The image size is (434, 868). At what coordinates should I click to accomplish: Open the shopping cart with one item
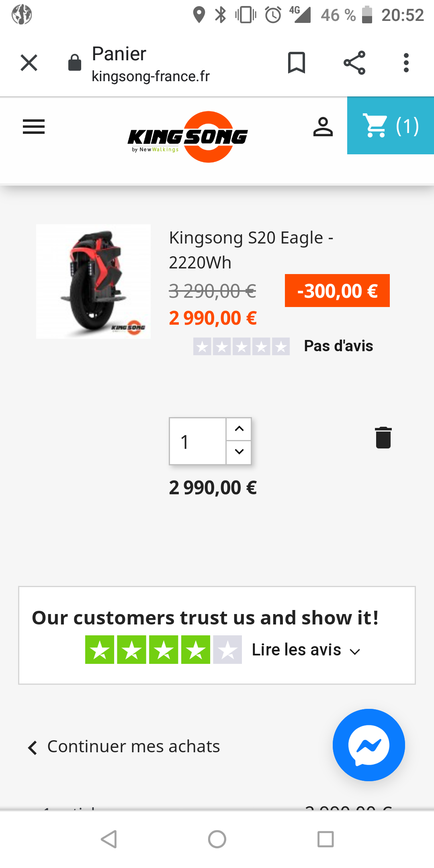pyautogui.click(x=391, y=125)
